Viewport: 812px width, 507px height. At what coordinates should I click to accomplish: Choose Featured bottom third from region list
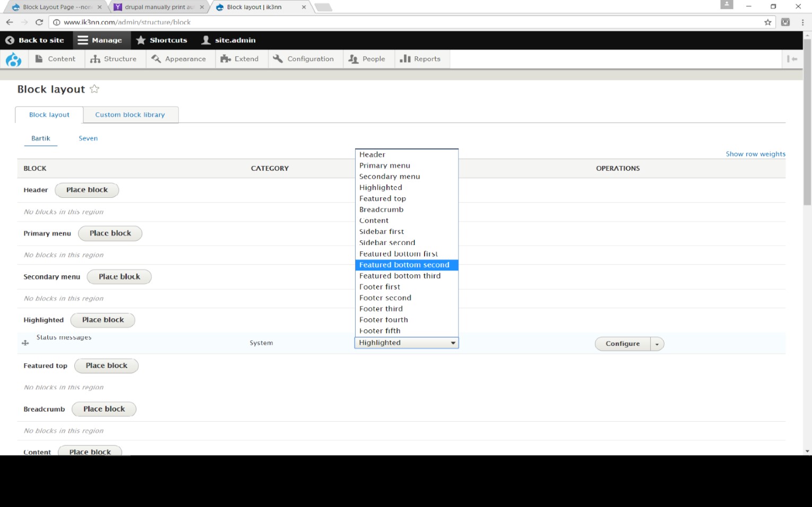tap(407, 276)
